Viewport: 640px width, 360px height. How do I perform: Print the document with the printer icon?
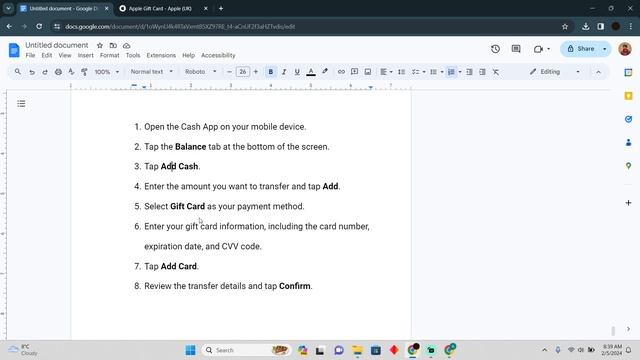point(58,72)
